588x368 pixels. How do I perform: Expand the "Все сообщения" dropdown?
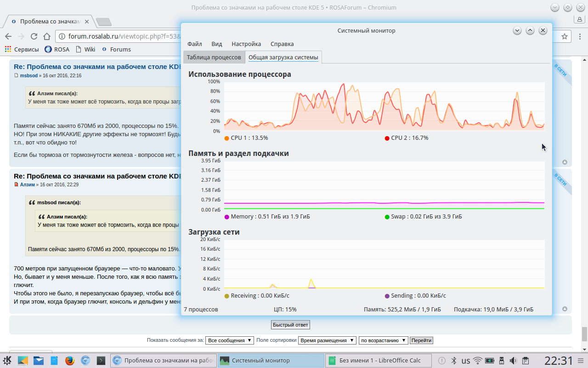point(230,340)
